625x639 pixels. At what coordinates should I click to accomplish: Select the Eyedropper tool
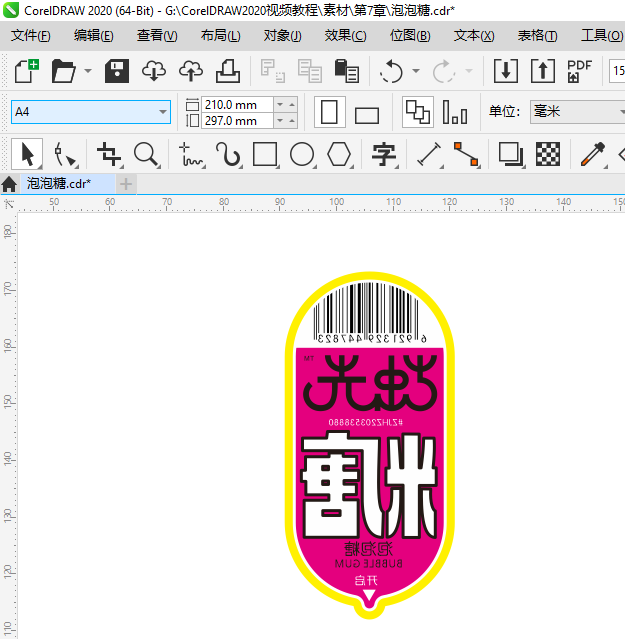[x=593, y=154]
